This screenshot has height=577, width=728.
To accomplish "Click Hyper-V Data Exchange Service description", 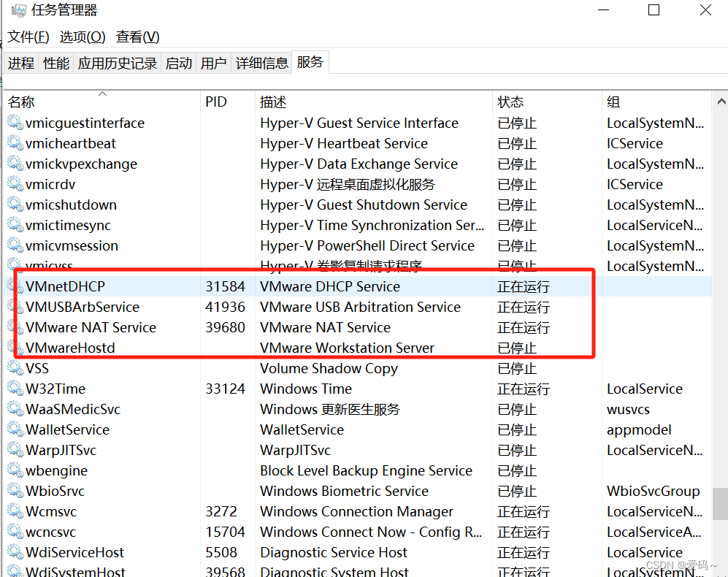I will (359, 164).
